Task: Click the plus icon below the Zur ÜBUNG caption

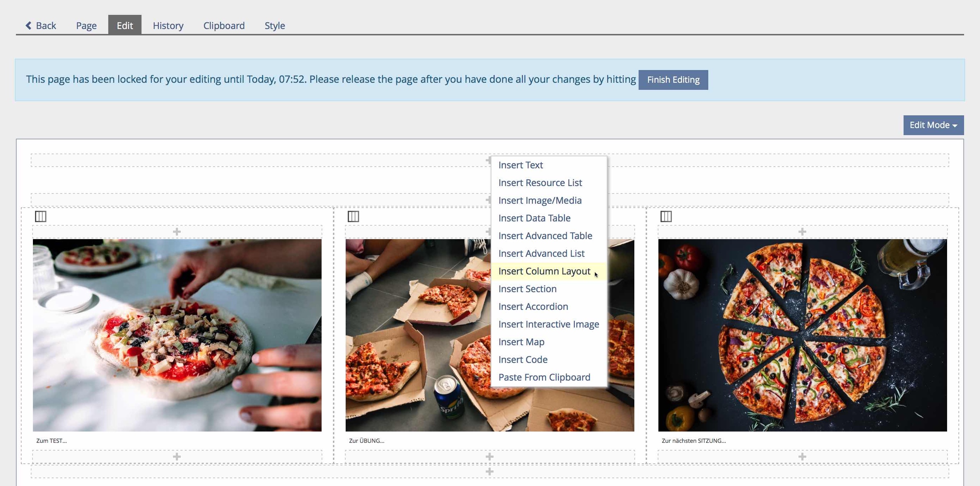Action: tap(490, 456)
